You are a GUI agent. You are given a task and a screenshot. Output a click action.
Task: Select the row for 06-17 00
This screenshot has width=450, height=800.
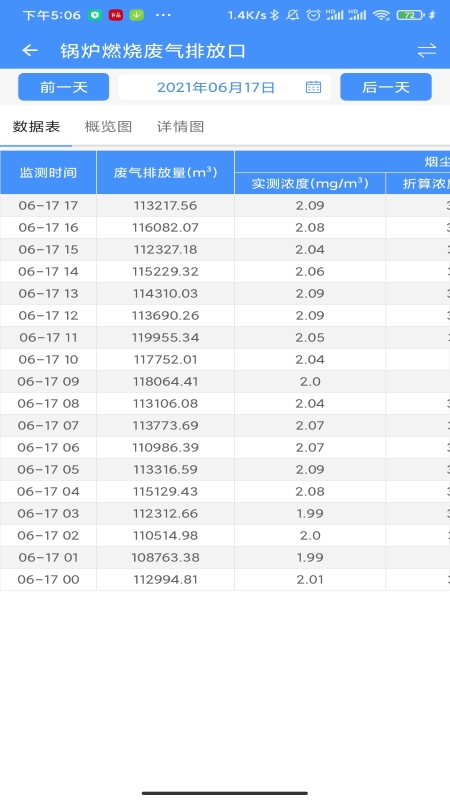[x=225, y=580]
